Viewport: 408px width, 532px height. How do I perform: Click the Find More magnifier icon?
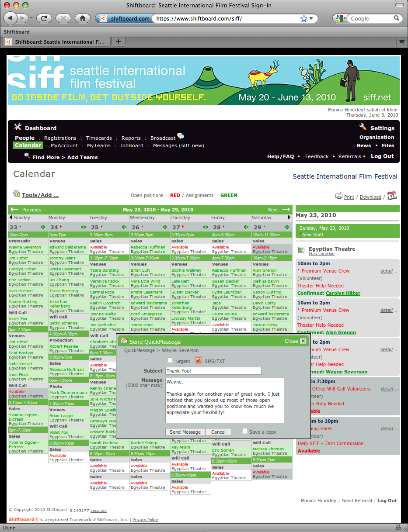click(x=27, y=155)
